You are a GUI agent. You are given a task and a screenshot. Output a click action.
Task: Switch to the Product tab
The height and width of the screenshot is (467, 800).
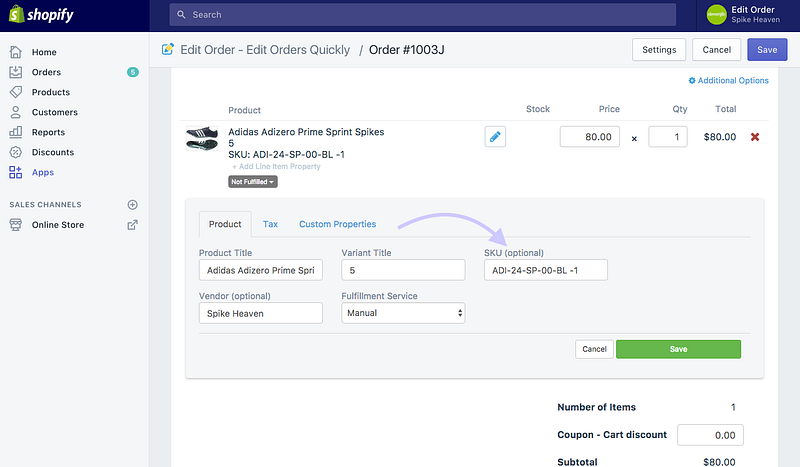225,224
